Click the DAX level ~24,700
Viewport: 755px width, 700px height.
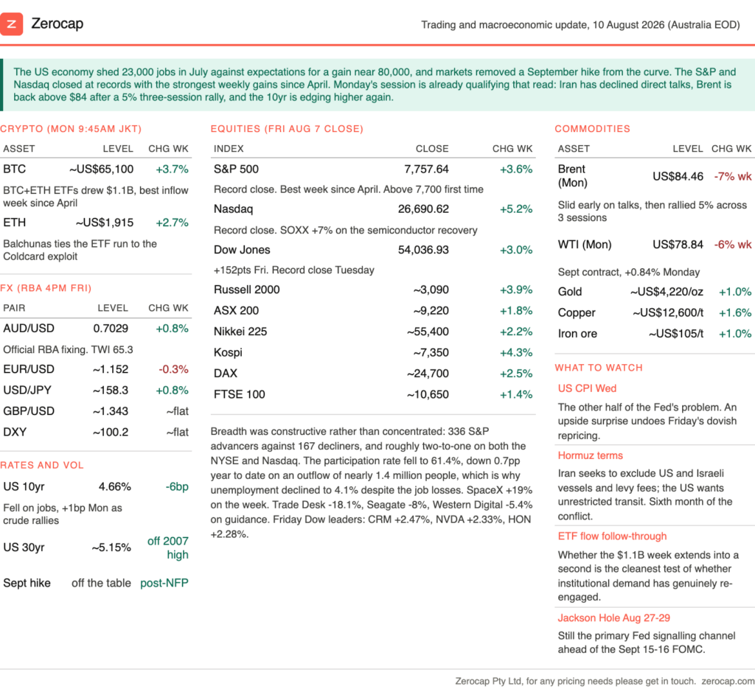click(428, 374)
